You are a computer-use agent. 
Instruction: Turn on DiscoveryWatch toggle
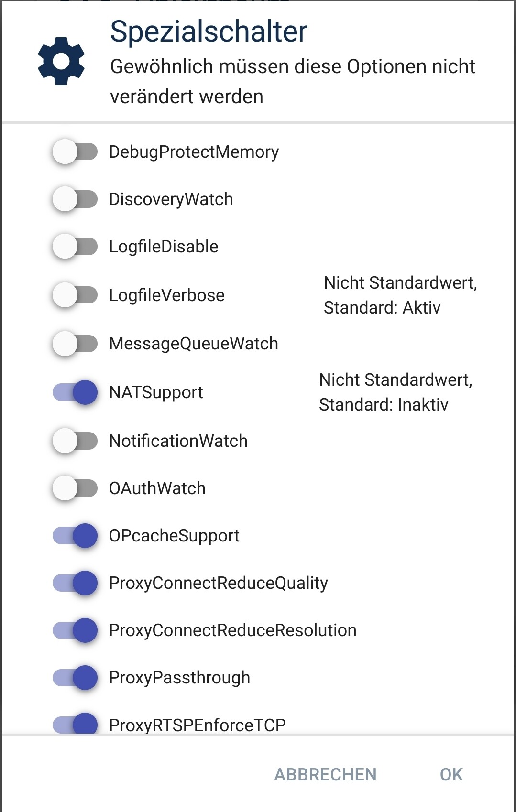(75, 199)
